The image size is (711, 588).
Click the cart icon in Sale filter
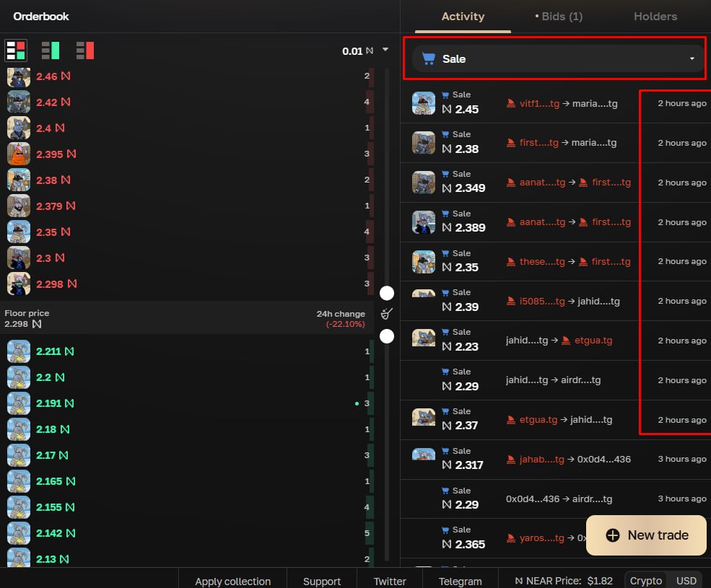(428, 58)
